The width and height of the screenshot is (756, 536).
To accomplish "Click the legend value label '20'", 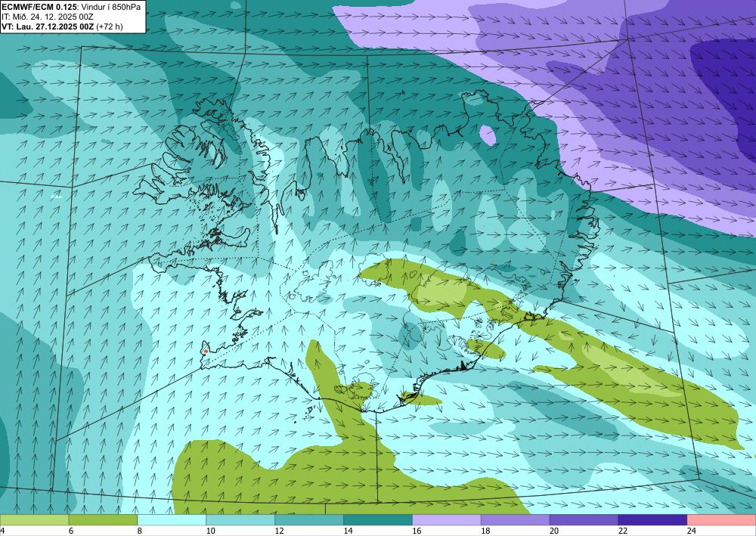I will [554, 531].
